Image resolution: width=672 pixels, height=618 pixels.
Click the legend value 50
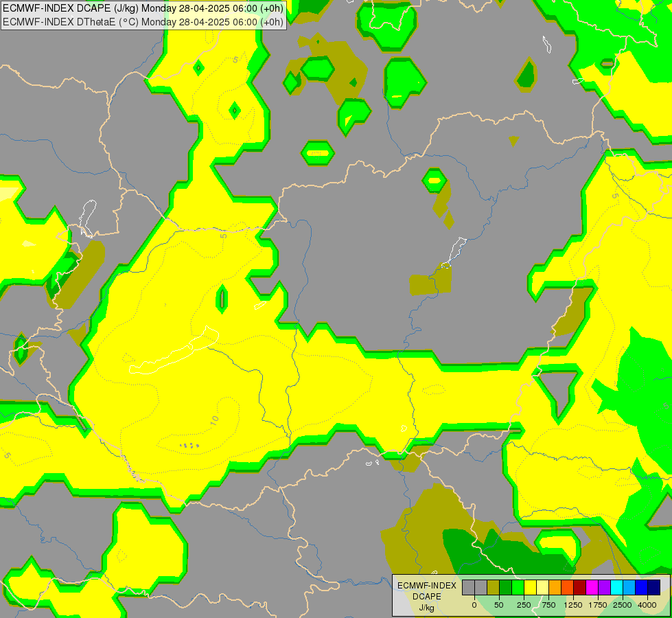coord(499,605)
